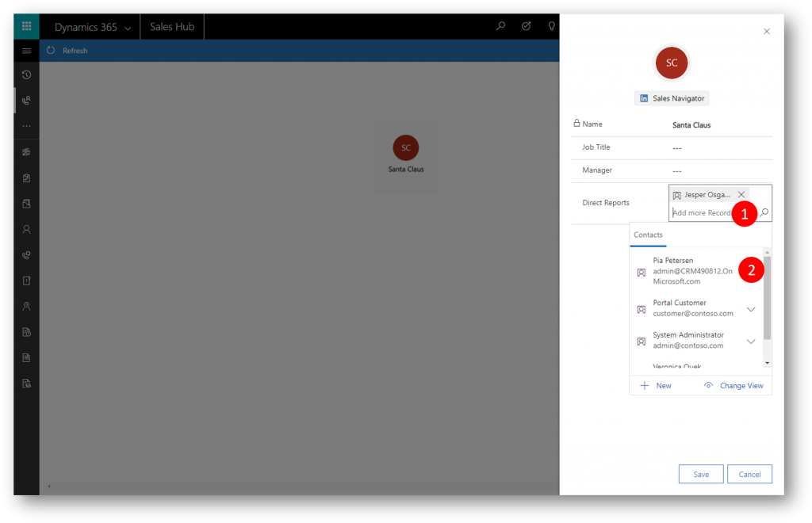Image resolution: width=812 pixels, height=523 pixels.
Task: Cancel editing the contact
Action: pyautogui.click(x=749, y=475)
